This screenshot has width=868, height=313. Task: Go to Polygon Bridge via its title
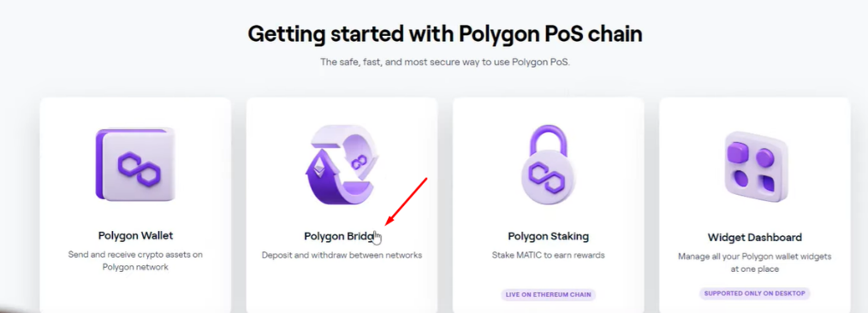pyautogui.click(x=342, y=236)
